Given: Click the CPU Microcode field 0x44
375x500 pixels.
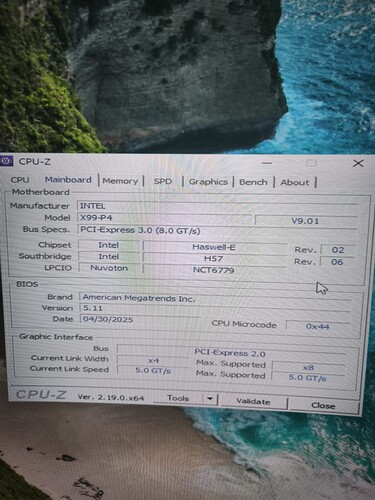Looking at the screenshot, I should [x=318, y=326].
